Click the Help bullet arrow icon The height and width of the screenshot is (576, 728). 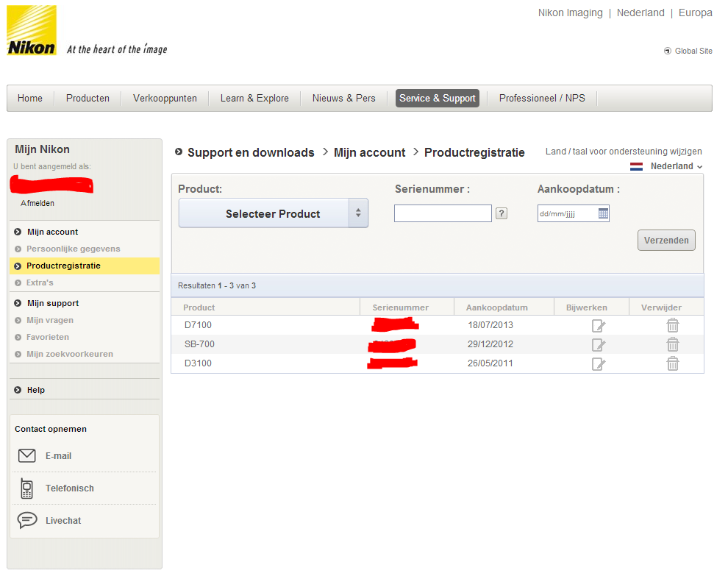point(18,390)
